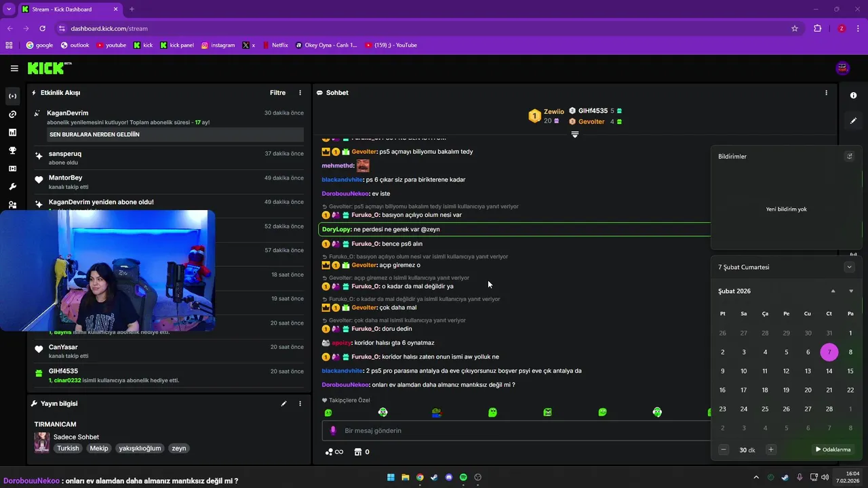Select calendar date 20
This screenshot has width=868, height=488.
coord(808,390)
